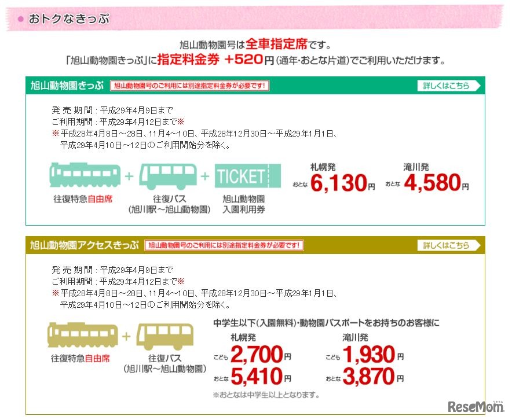Image resolution: width=512 pixels, height=420 pixels.
Task: Click the 4,580円 Takikawa adult price
Action: tap(436, 183)
